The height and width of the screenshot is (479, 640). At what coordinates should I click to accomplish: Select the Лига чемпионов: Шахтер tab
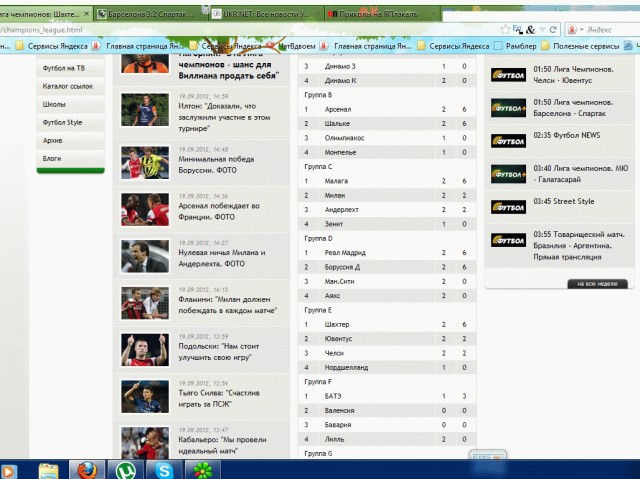click(x=45, y=14)
